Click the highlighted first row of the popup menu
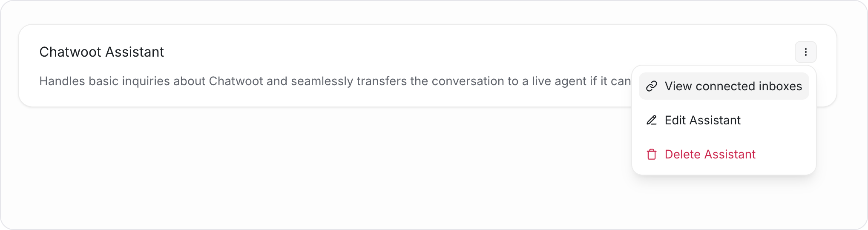 [x=724, y=86]
